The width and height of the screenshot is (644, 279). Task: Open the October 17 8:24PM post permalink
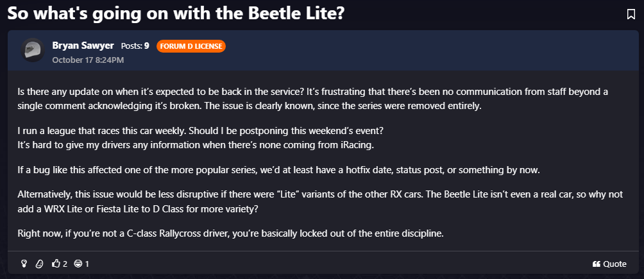88,60
